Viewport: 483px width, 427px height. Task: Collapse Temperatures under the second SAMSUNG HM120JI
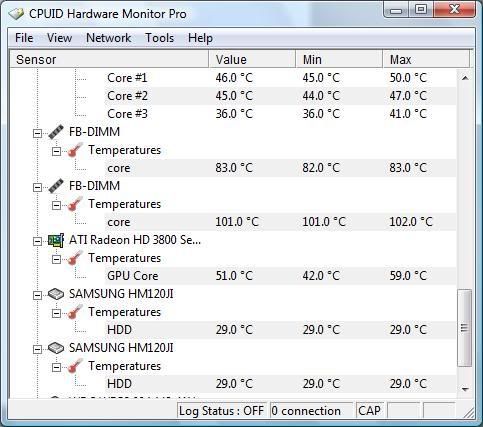[x=56, y=367]
